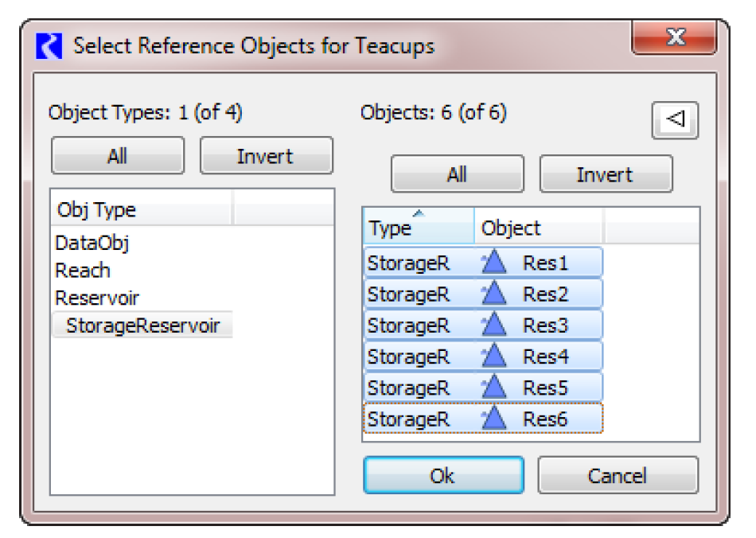Click the Res6 reservoir triangle icon
The width and height of the screenshot is (756, 538).
click(x=494, y=419)
